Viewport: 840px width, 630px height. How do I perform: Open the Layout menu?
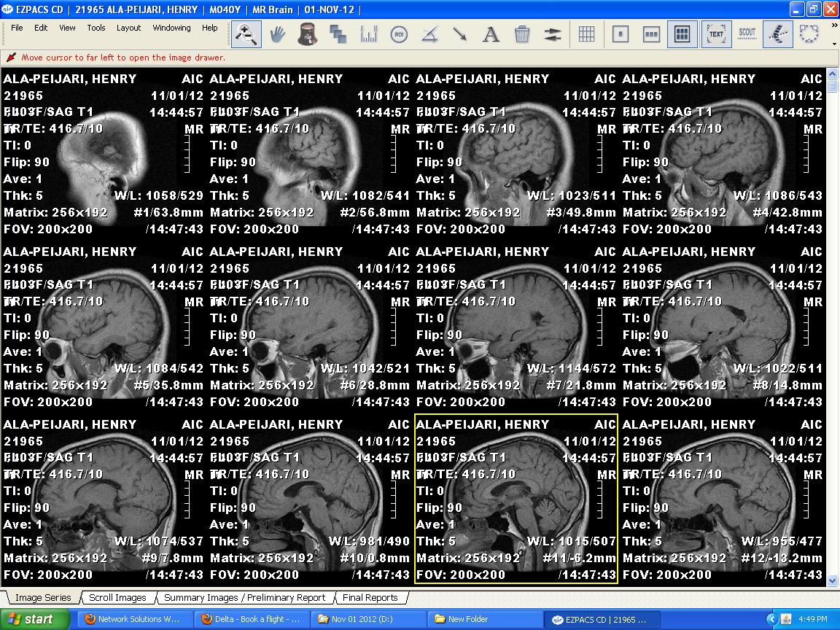128,28
